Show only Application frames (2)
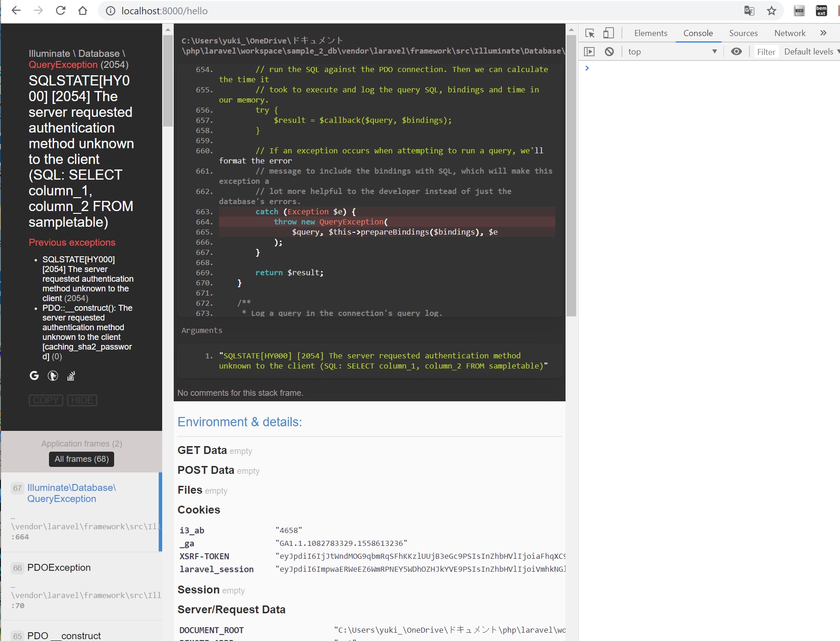 (x=82, y=444)
